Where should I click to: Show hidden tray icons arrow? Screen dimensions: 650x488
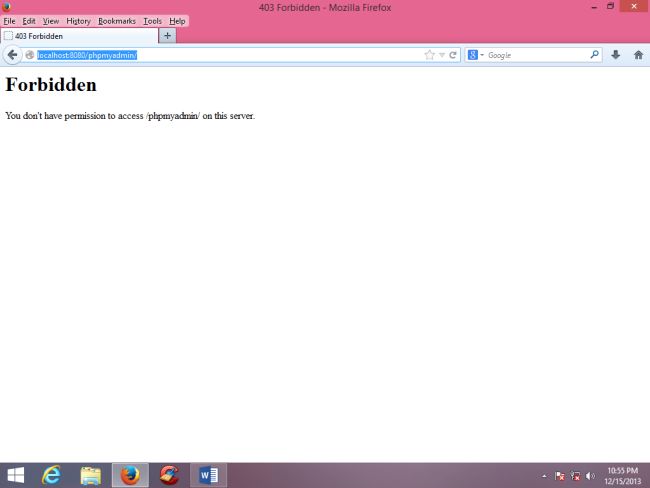click(544, 476)
